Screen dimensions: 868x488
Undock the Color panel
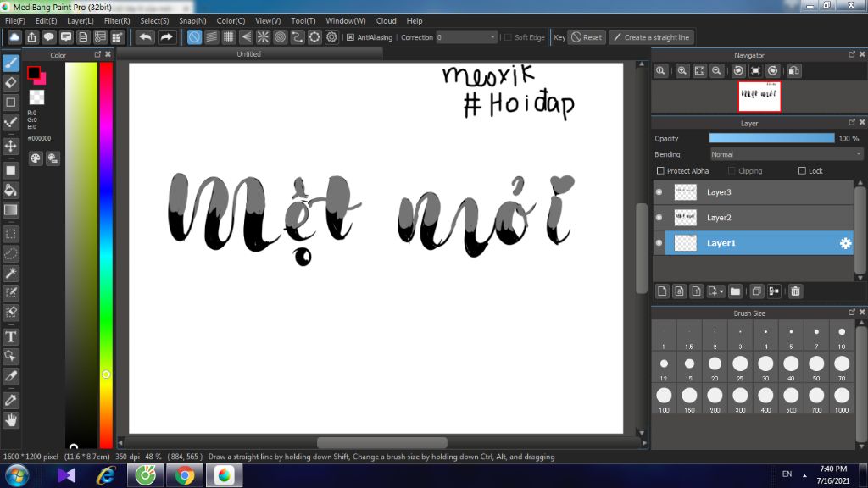(97, 54)
